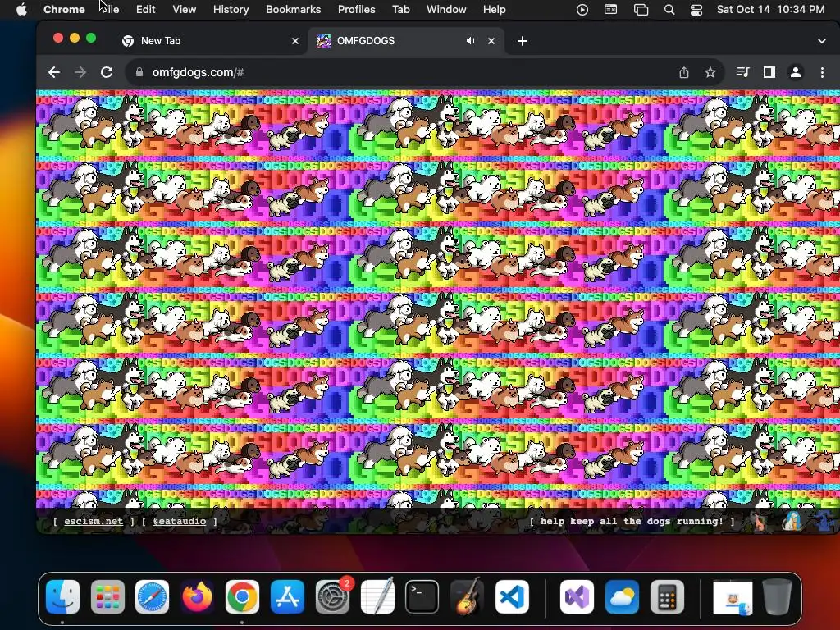Click the date and time clock

click(x=771, y=10)
